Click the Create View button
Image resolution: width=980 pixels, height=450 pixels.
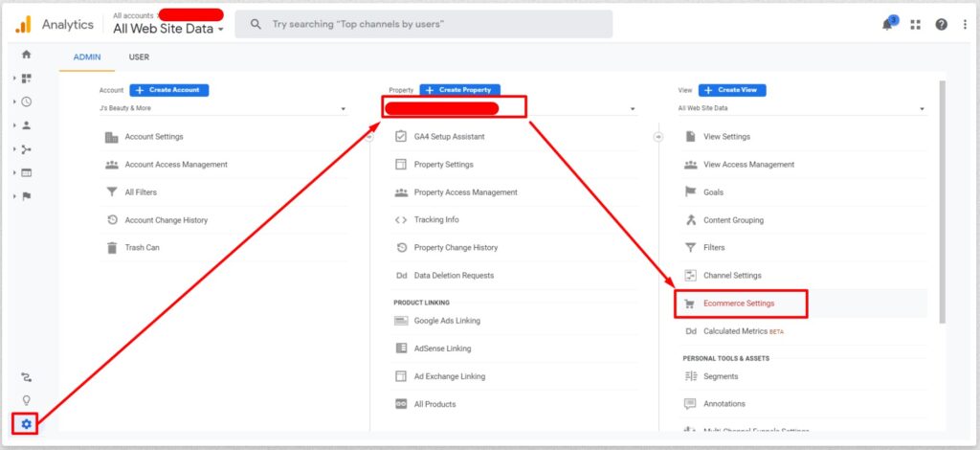pyautogui.click(x=732, y=90)
